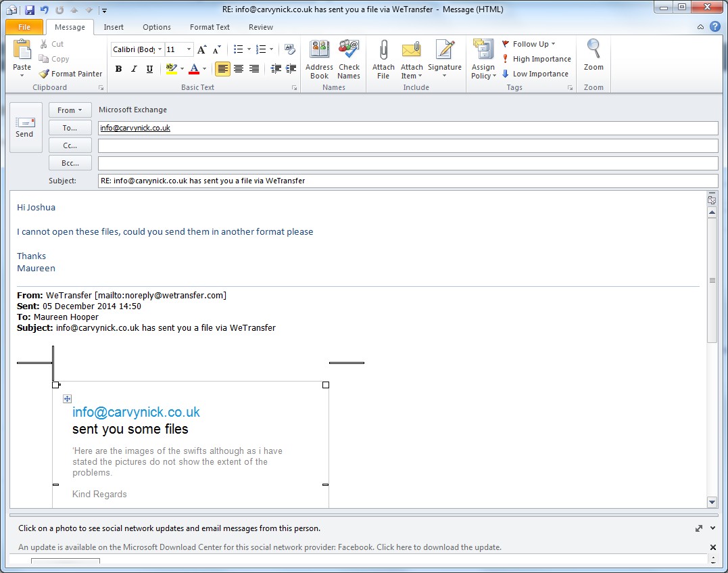
Task: Open the From account dropdown
Action: (x=70, y=110)
